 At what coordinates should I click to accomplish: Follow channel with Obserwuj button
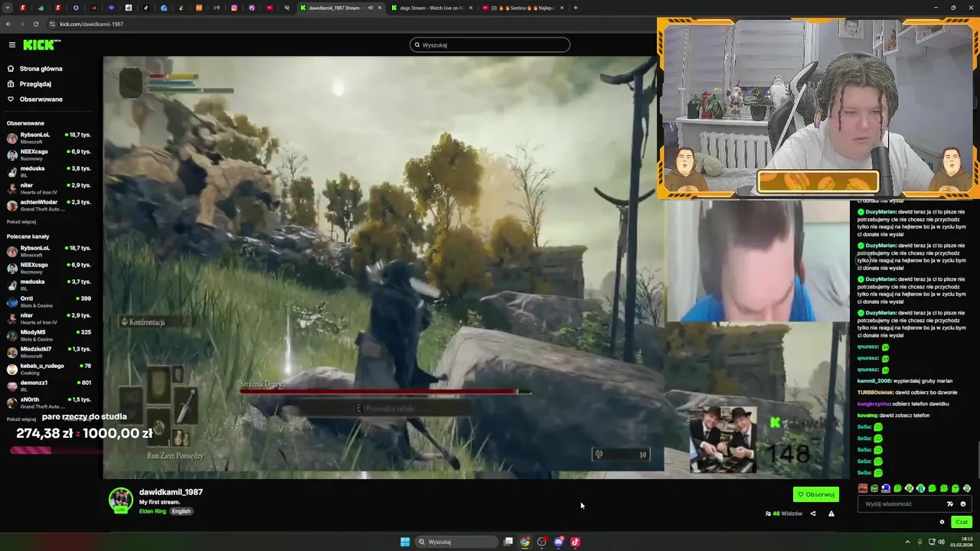(x=816, y=494)
